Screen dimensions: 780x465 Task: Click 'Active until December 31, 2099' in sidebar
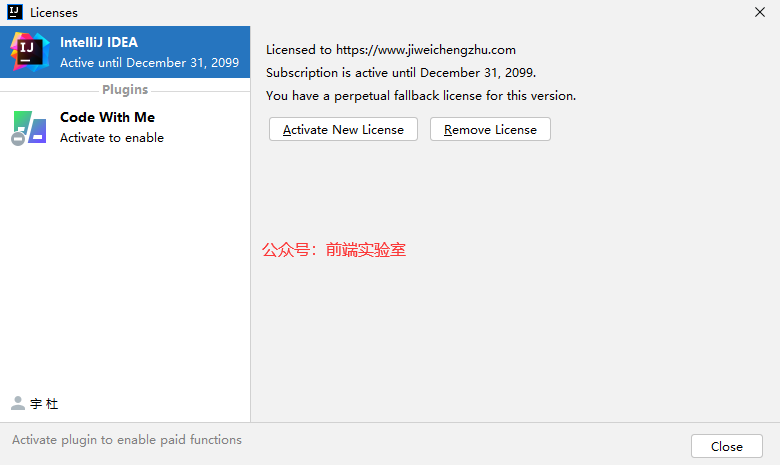point(149,63)
